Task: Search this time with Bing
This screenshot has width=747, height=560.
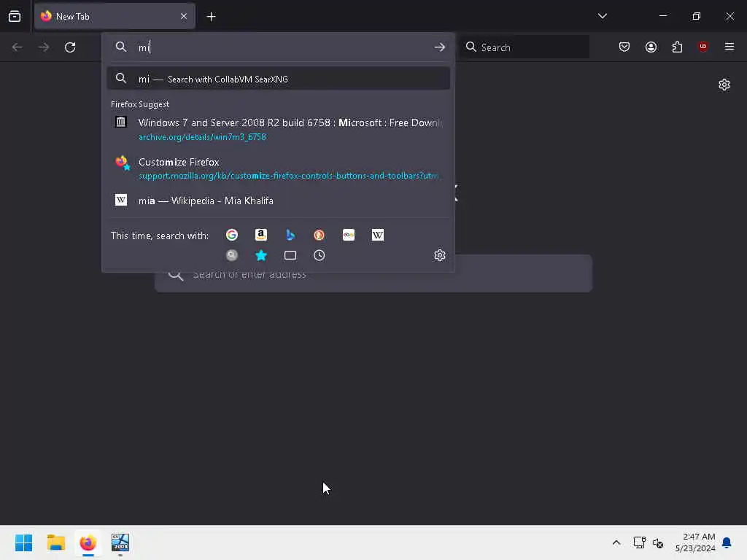Action: [x=290, y=235]
